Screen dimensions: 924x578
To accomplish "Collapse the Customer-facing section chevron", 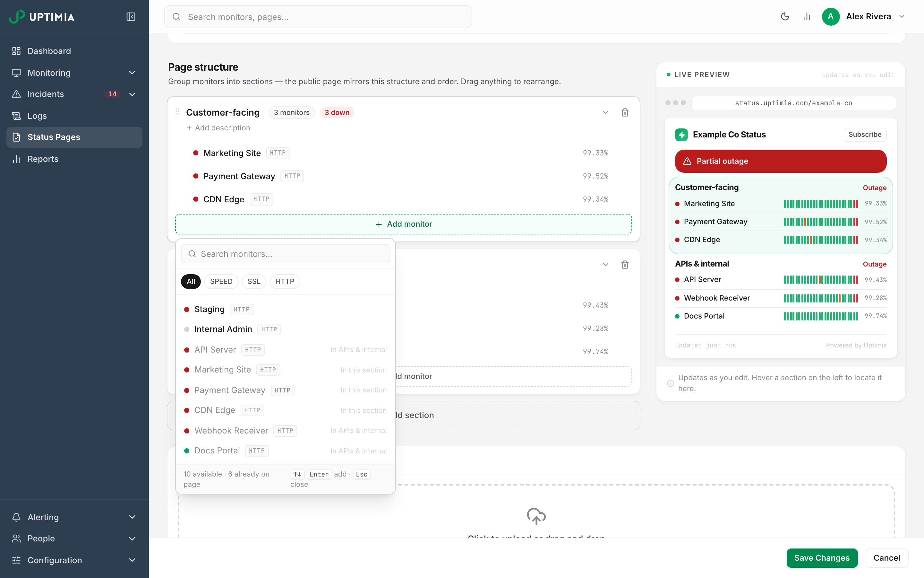I will click(x=605, y=112).
